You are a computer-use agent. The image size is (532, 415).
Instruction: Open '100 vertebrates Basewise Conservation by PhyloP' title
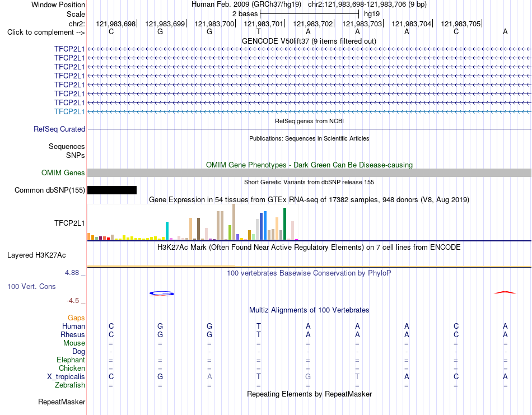pos(309,273)
